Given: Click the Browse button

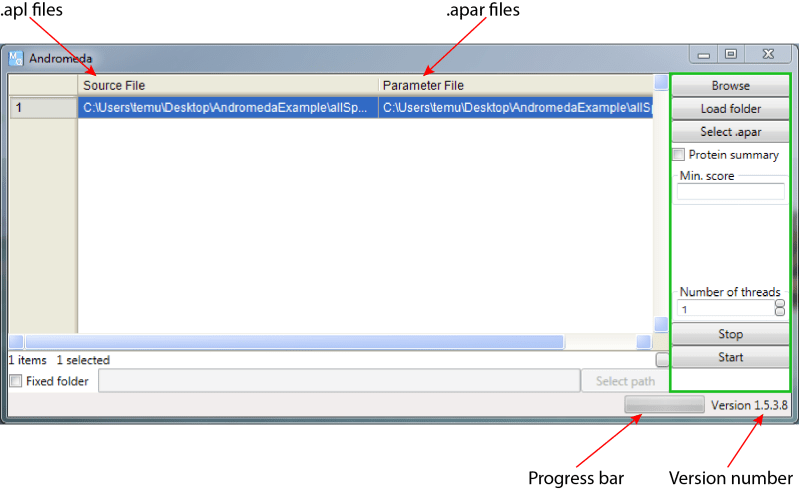Looking at the screenshot, I should click(730, 86).
